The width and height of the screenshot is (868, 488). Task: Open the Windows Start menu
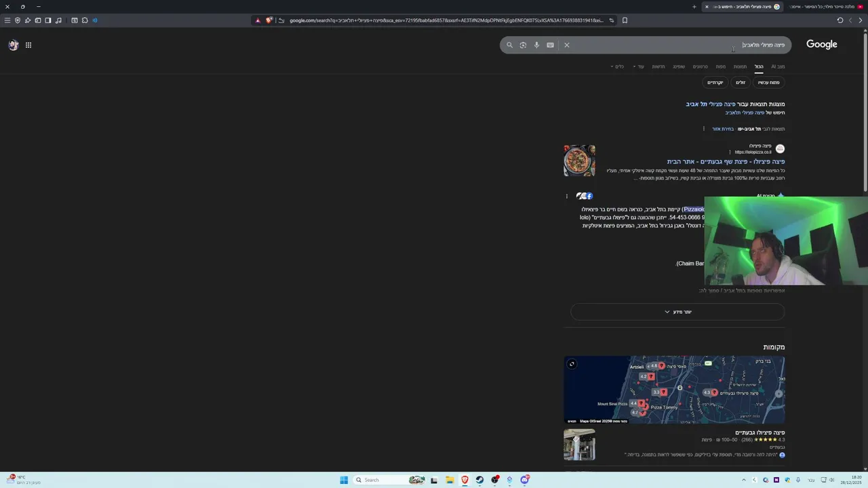click(x=344, y=480)
